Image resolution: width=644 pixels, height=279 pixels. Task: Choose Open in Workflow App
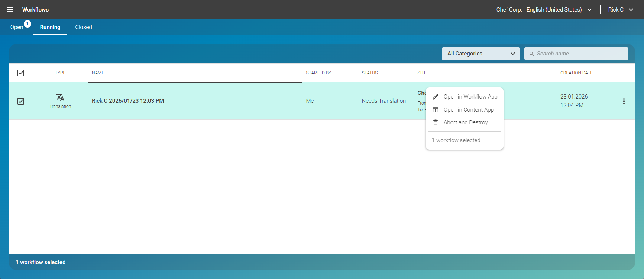[x=465, y=97]
